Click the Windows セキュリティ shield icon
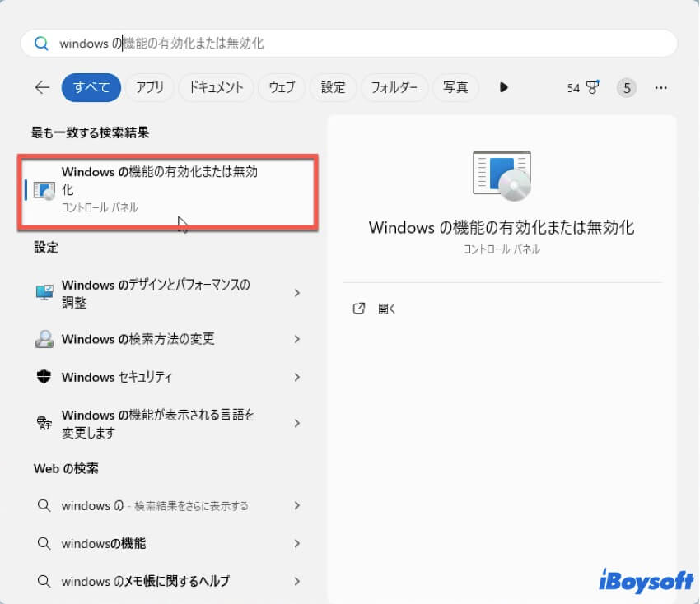 tap(44, 377)
